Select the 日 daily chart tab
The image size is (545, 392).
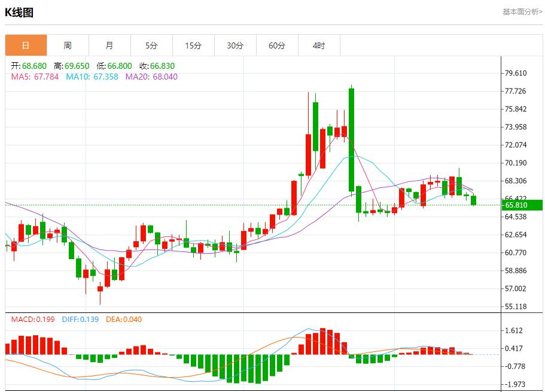(x=26, y=45)
